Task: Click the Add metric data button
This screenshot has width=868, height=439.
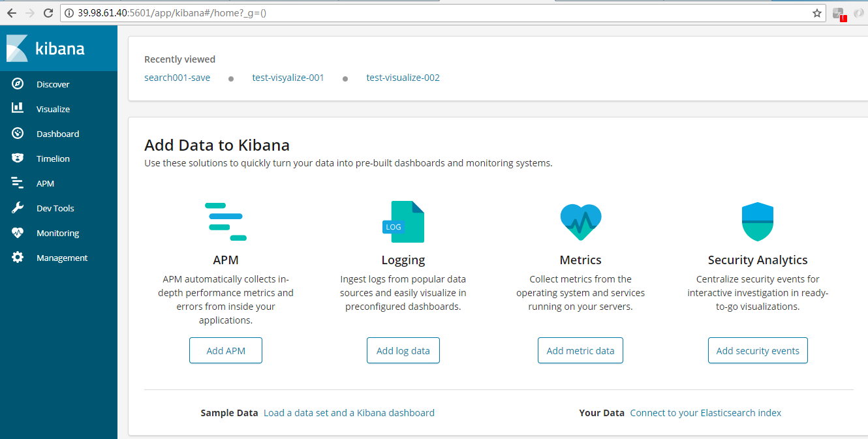Action: click(581, 350)
